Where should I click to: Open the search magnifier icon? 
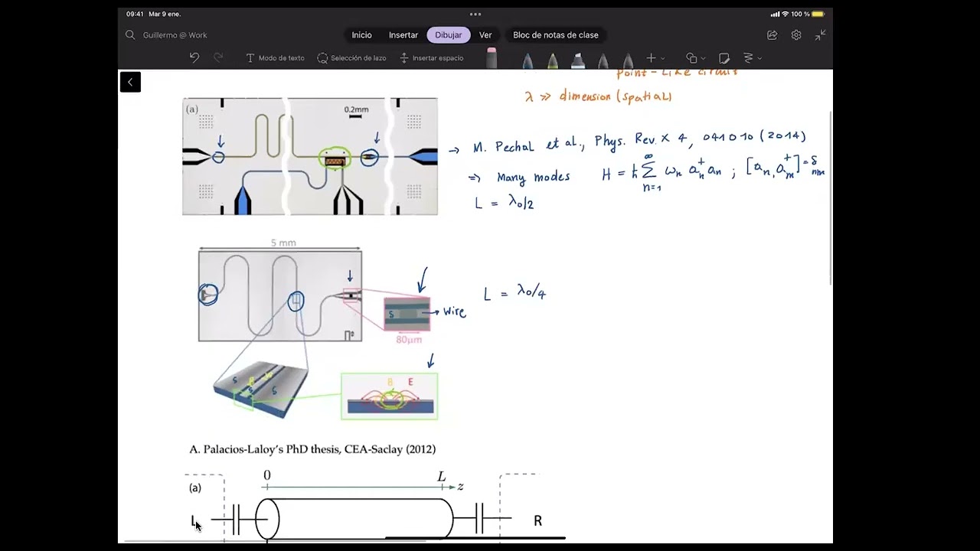[130, 35]
